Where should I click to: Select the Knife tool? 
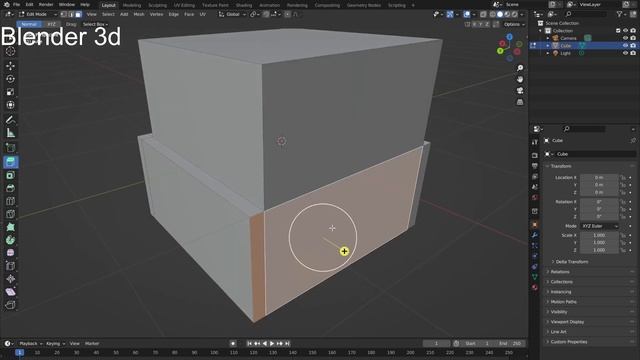pyautogui.click(x=11, y=214)
